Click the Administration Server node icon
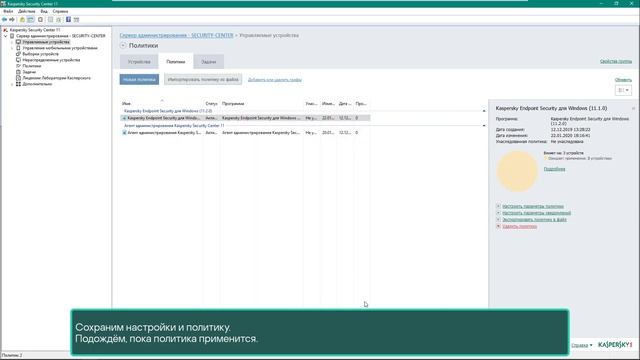Viewport: 640px width, 360px height. pos(12,36)
